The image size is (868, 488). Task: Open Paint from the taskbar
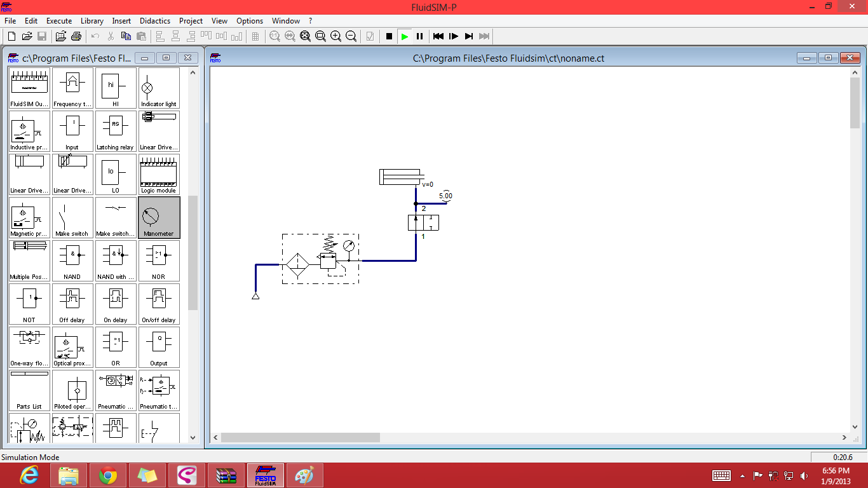point(305,475)
